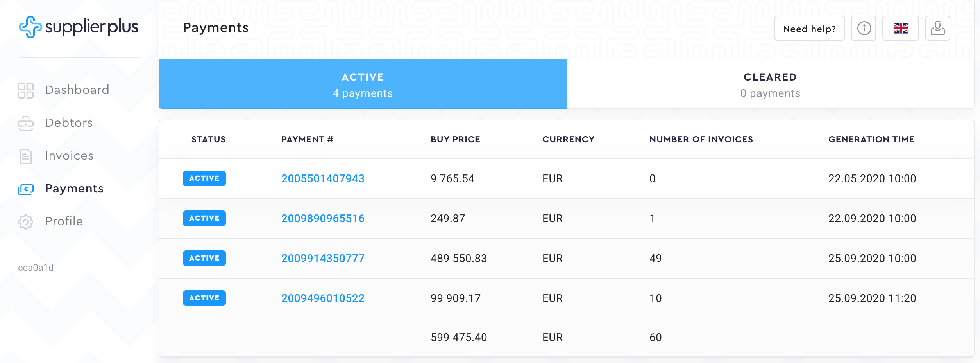
Task: Open payment 2005501407943
Action: point(323,179)
